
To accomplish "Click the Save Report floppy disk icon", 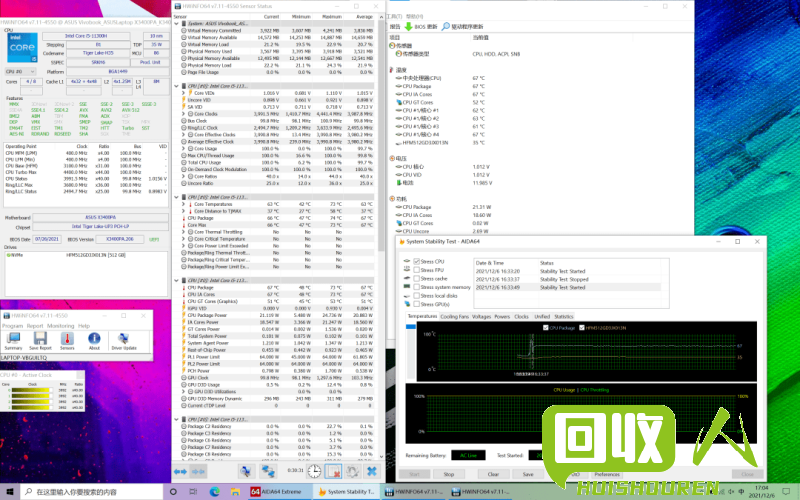I will [40, 340].
